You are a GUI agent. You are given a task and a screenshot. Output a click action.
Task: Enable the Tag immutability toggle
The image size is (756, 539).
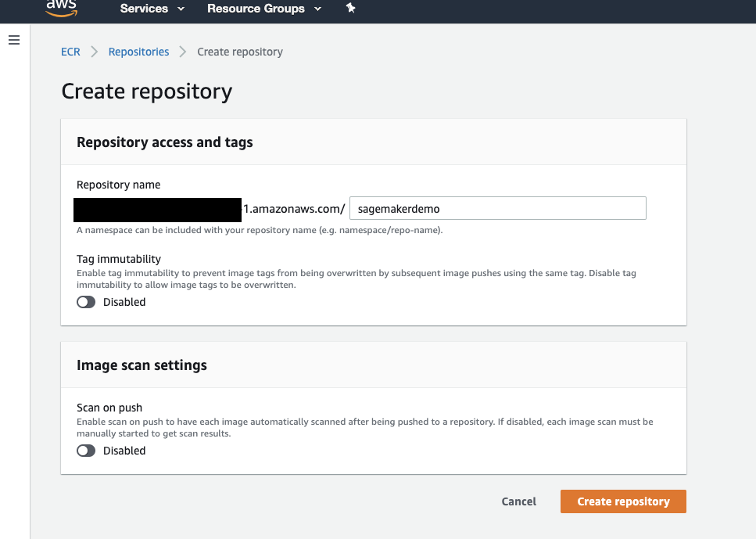(86, 302)
